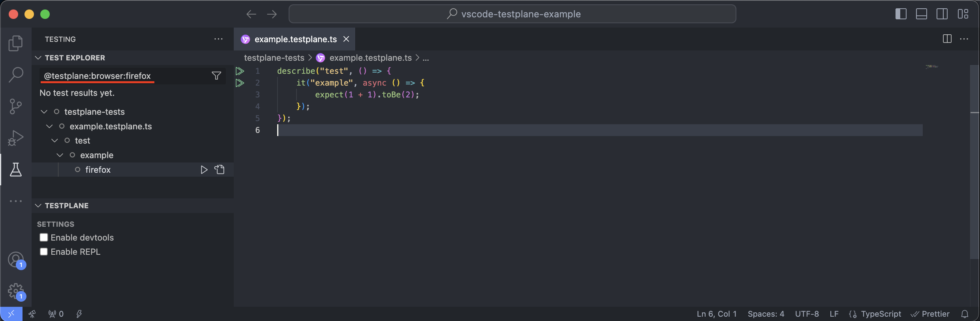The height and width of the screenshot is (321, 980).
Task: Open Source Control view
Action: pos(15,106)
